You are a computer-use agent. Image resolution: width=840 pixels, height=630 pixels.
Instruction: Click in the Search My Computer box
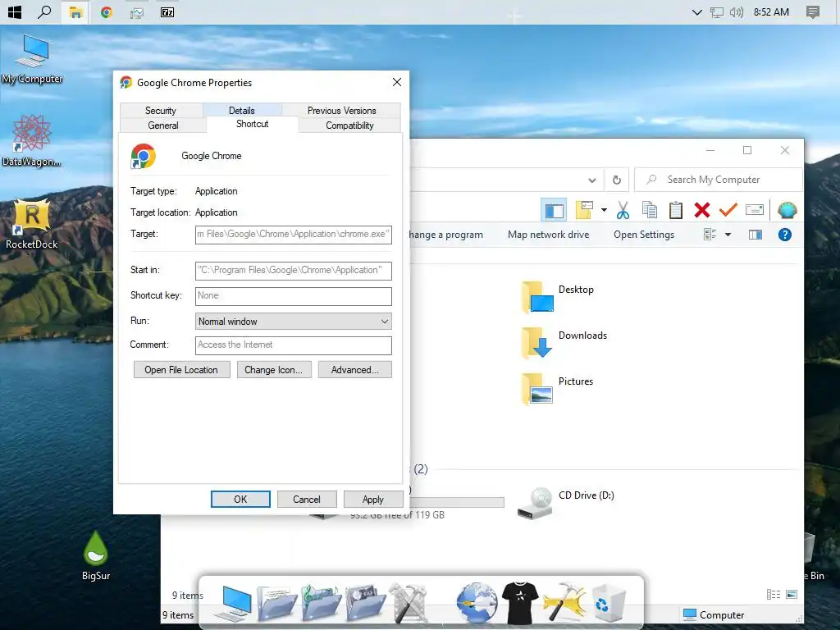coord(718,180)
